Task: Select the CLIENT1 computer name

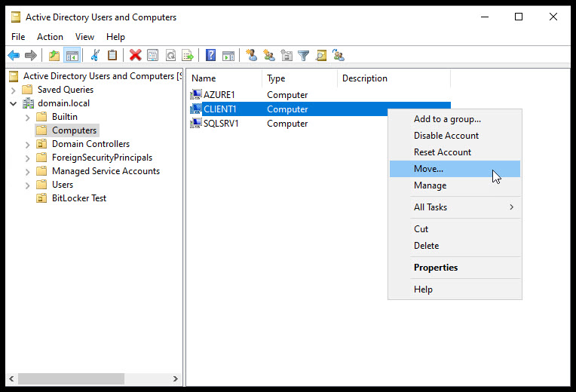Action: [219, 109]
